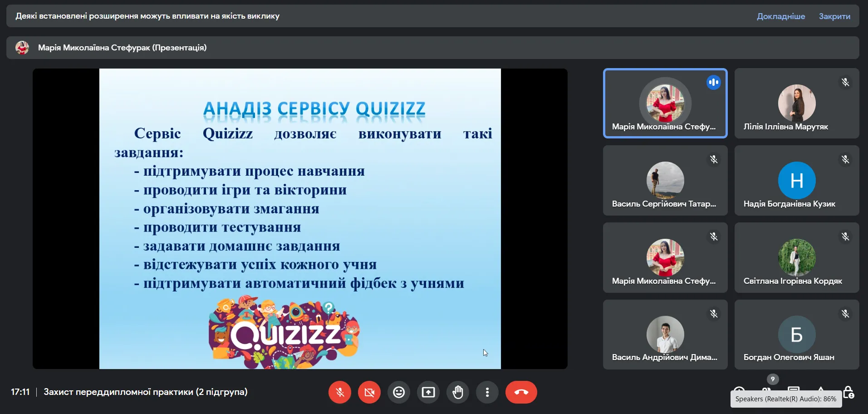Click the name label Надія Богданівна Кузик

[x=790, y=204]
